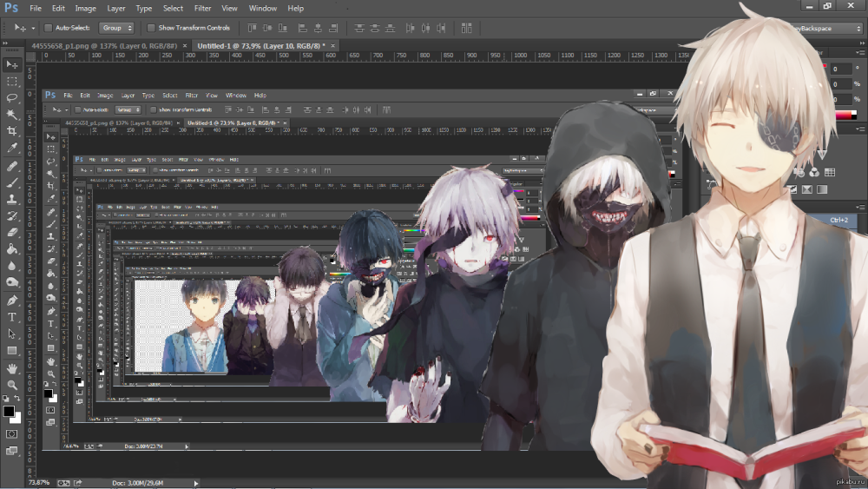Image resolution: width=868 pixels, height=489 pixels.
Task: Expand the tools panel to two columns
Action: [x=5, y=43]
